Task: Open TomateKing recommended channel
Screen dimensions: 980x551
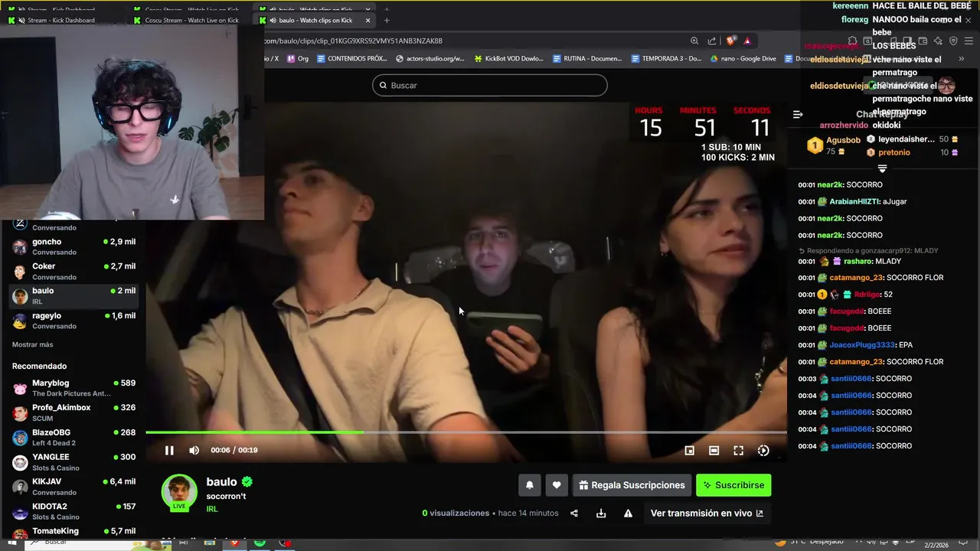Action: (73, 532)
